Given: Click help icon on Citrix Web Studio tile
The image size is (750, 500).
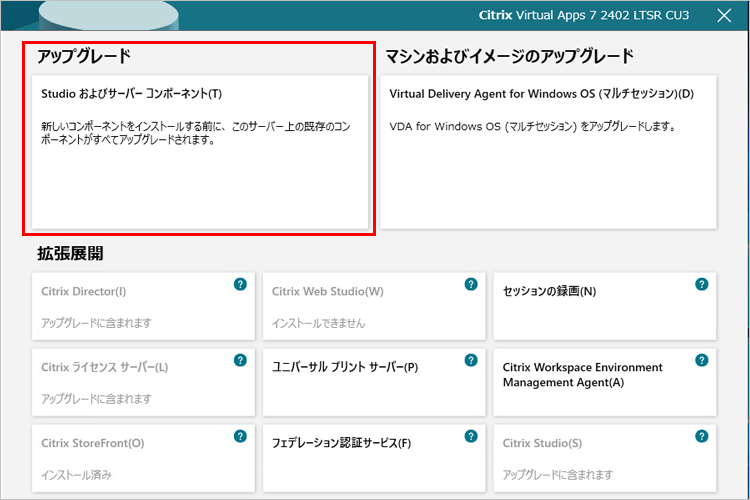Looking at the screenshot, I should 471,285.
